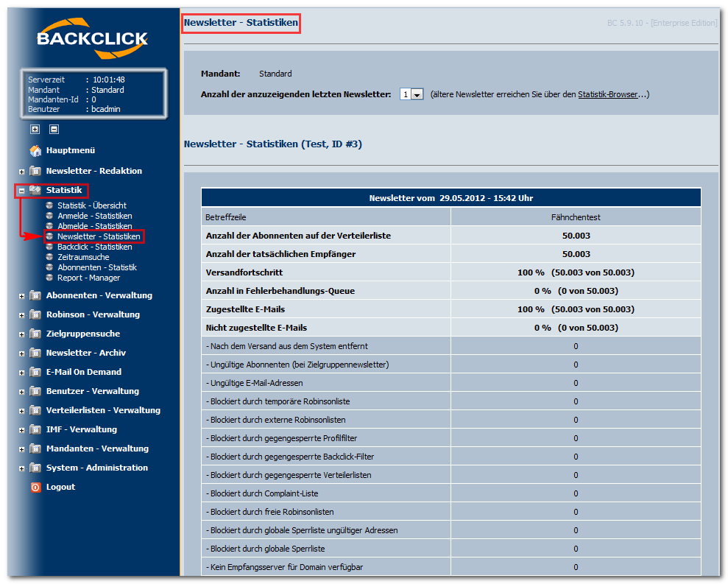Open Statistik - Übersicht menu entry

[91, 205]
